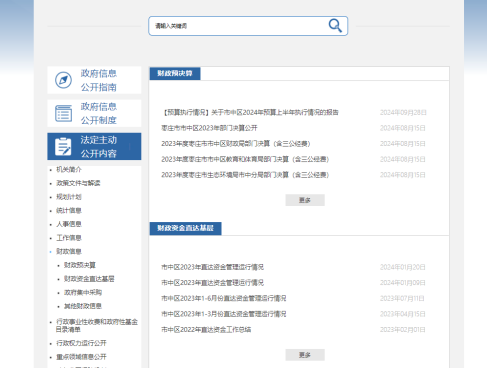The height and width of the screenshot is (369, 487).
Task: Open 行政事业性收费和政府性基金目录清单
Action: point(97,326)
